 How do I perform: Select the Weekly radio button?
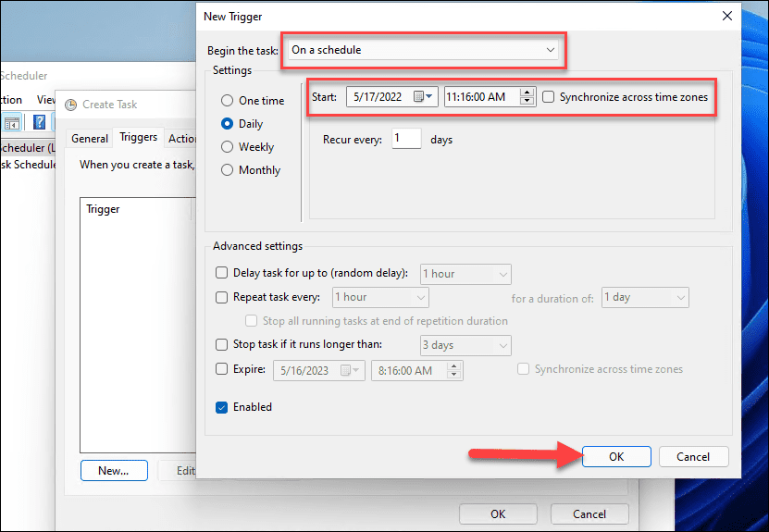coord(228,147)
